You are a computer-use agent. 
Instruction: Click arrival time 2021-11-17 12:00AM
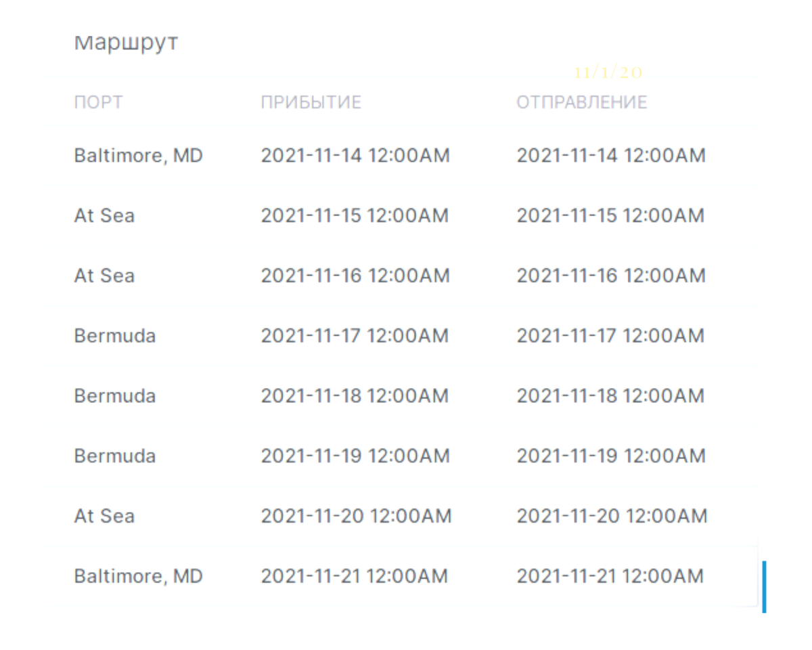click(355, 336)
